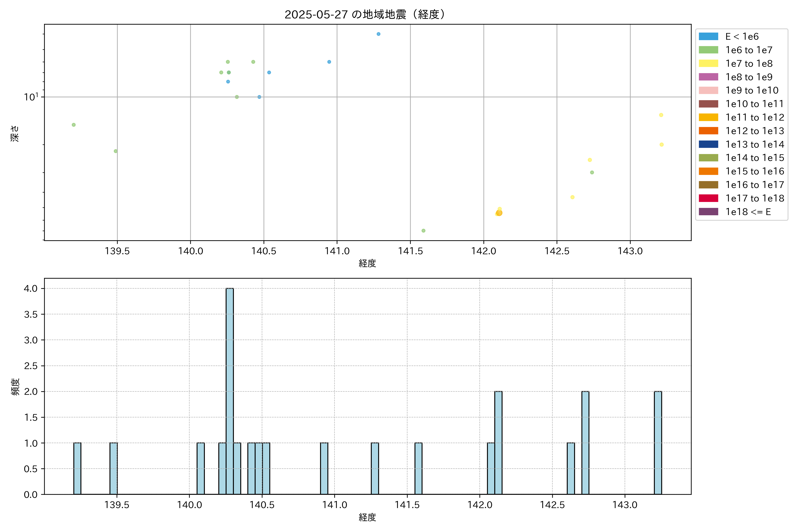
Task: Click the purple '1e8 to 1e9' legend swatch
Action: 708,77
